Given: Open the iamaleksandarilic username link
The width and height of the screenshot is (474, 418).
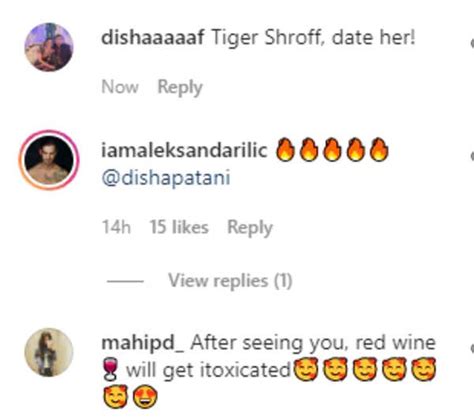Looking at the screenshot, I should click(184, 150).
